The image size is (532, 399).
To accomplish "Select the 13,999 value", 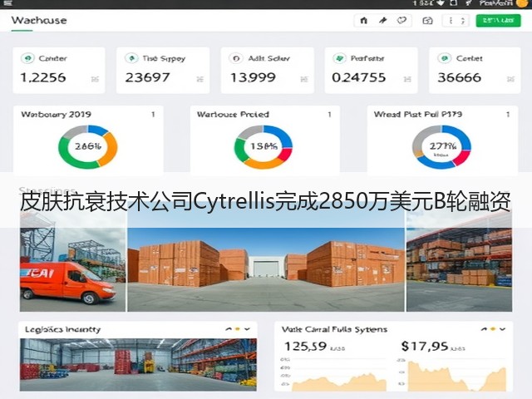I will (x=253, y=77).
